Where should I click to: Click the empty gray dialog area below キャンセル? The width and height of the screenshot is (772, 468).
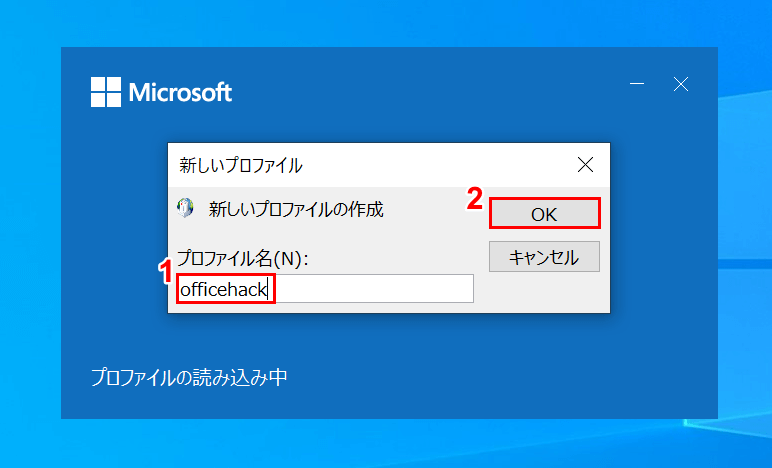544,293
